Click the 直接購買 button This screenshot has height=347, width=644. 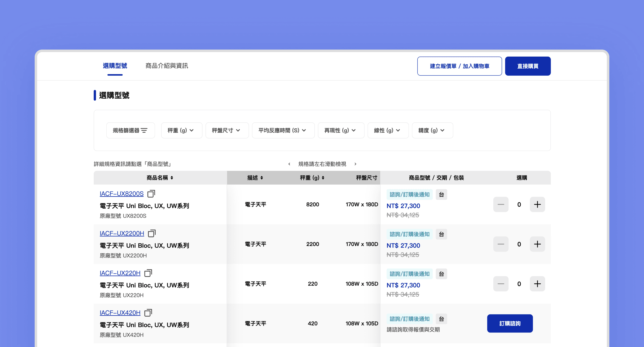click(x=528, y=66)
